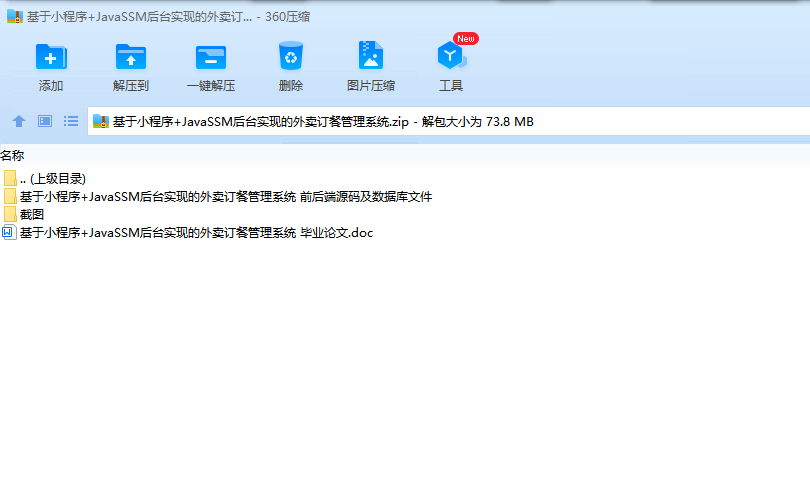Click the Word document icon of 毕业论文.doc

[9, 232]
